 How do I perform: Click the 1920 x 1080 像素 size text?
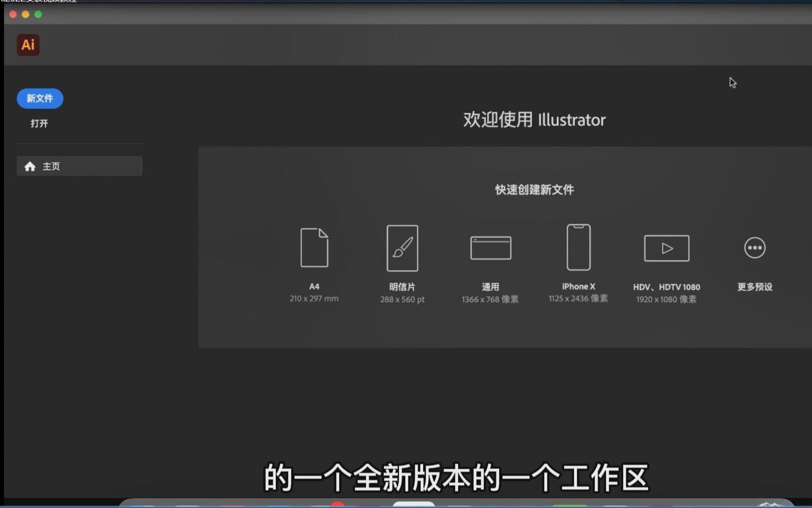pyautogui.click(x=666, y=299)
